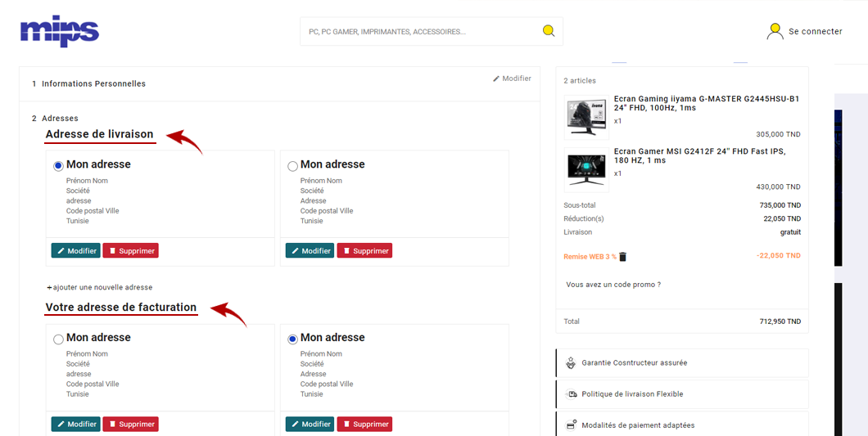Remove Remise WEB 3 % with trash icon
The image size is (868, 436).
[623, 257]
